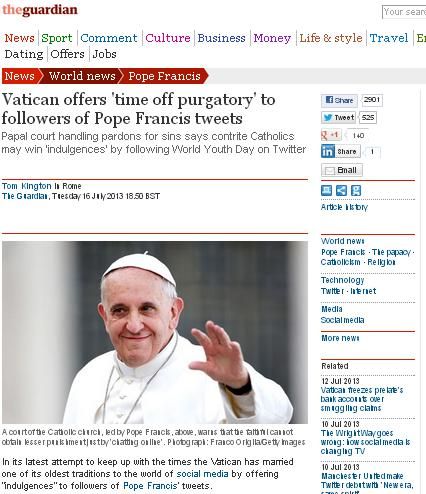Select the World news breadcrumb
This screenshot has width=426, height=494.
tap(82, 76)
